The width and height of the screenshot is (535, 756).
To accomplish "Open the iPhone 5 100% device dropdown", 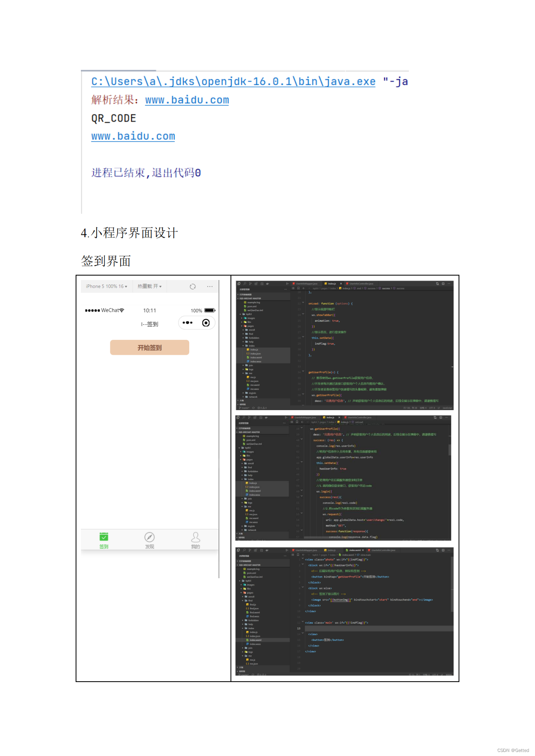I will (x=106, y=286).
